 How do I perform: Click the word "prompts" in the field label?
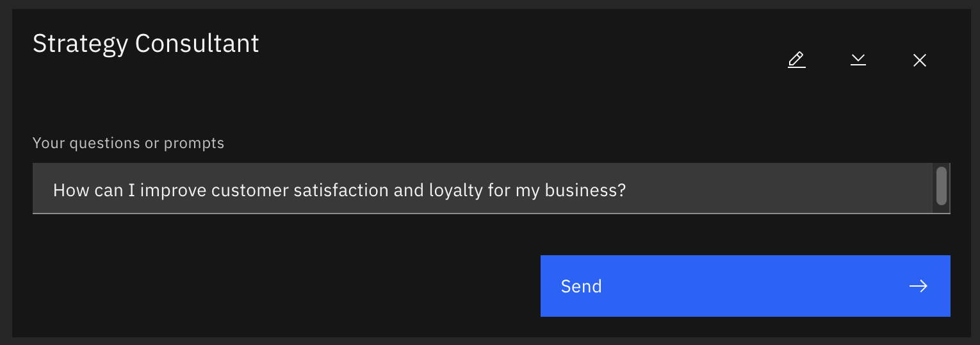(194, 142)
